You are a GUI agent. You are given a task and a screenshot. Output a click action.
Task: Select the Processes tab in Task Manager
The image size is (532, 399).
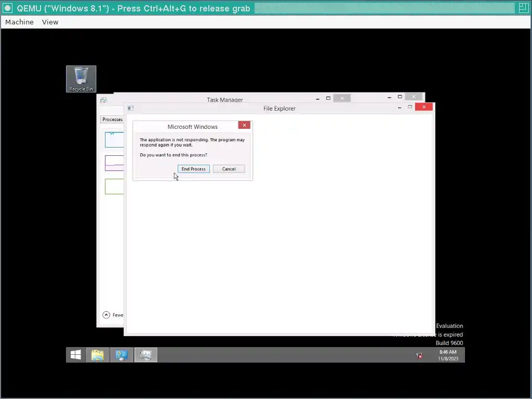112,119
